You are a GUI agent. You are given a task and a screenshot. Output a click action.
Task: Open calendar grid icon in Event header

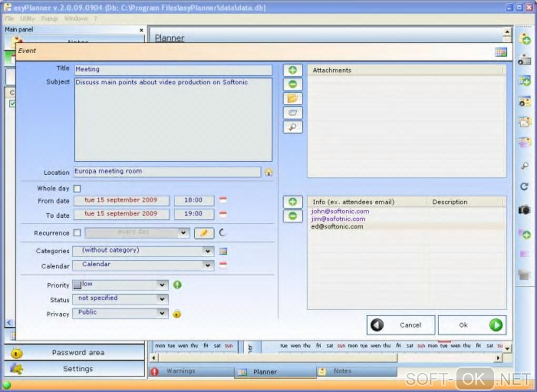tap(501, 52)
